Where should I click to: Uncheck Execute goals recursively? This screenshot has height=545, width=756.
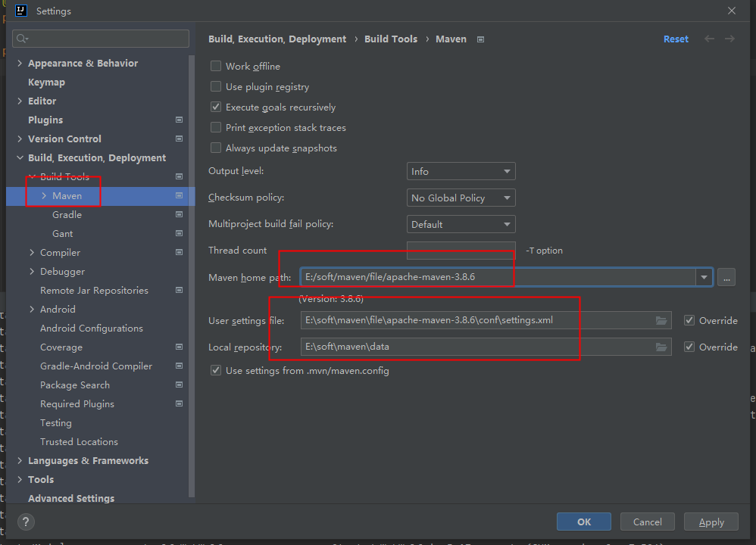216,107
